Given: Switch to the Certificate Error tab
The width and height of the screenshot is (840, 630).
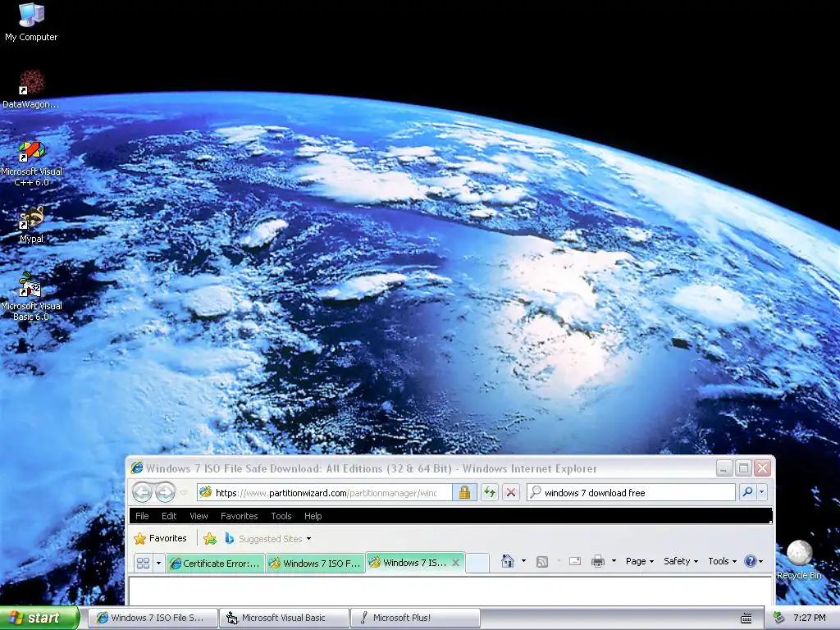Looking at the screenshot, I should (216, 563).
